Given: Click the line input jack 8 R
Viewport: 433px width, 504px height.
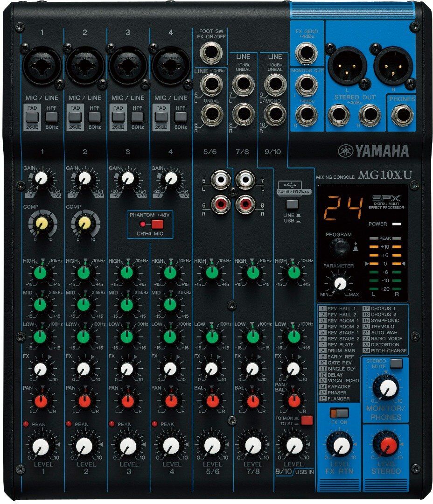Looking at the screenshot, I should [244, 115].
